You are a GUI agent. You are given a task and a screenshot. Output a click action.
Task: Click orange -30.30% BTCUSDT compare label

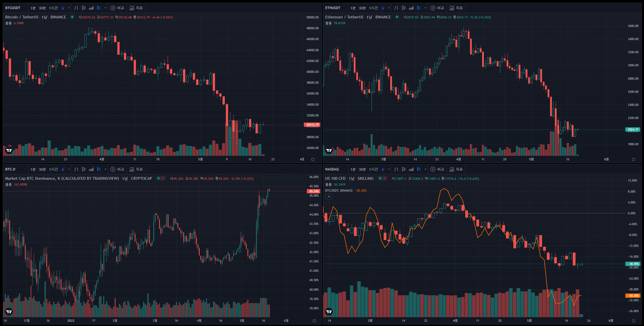click(x=633, y=296)
